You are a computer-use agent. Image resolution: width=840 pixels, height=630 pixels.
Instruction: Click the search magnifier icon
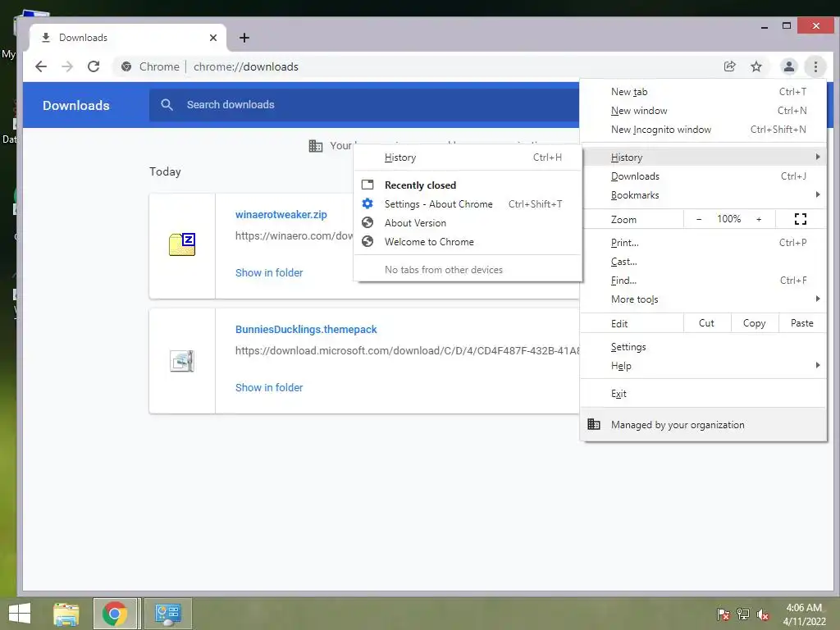(x=167, y=104)
